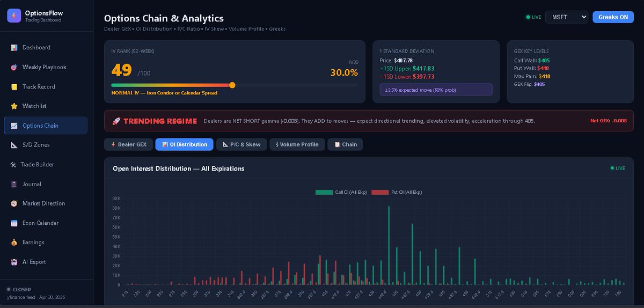
Task: Click the GEX Flip $405 value
Action: [539, 84]
